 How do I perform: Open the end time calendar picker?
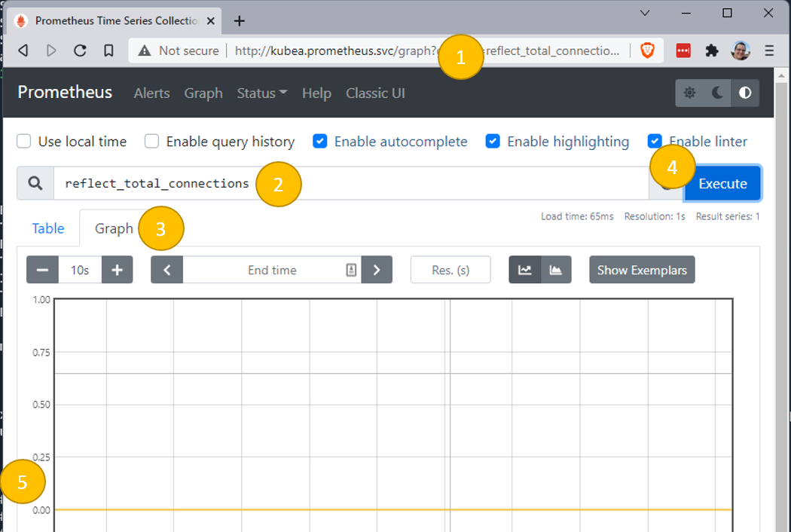pos(351,270)
